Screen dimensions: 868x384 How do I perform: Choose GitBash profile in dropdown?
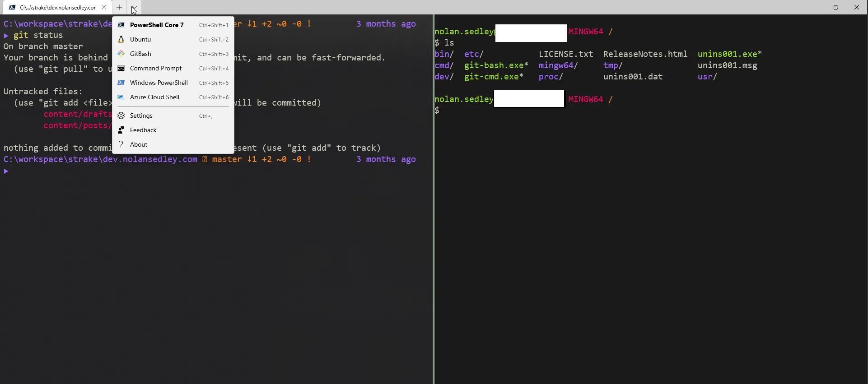[x=173, y=54]
